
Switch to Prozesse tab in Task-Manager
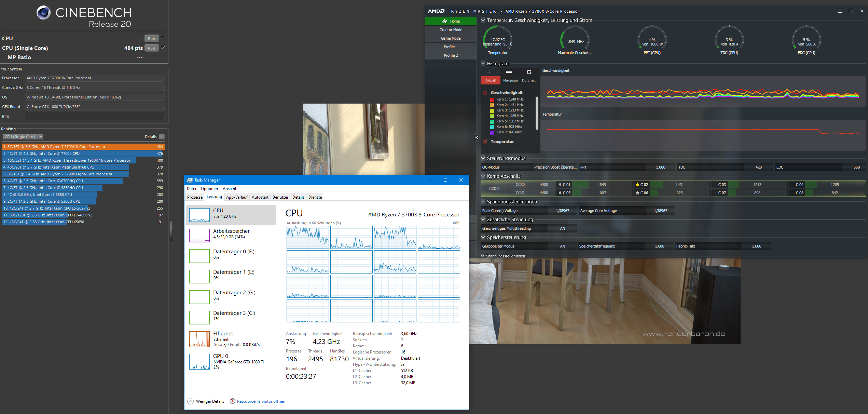(195, 197)
